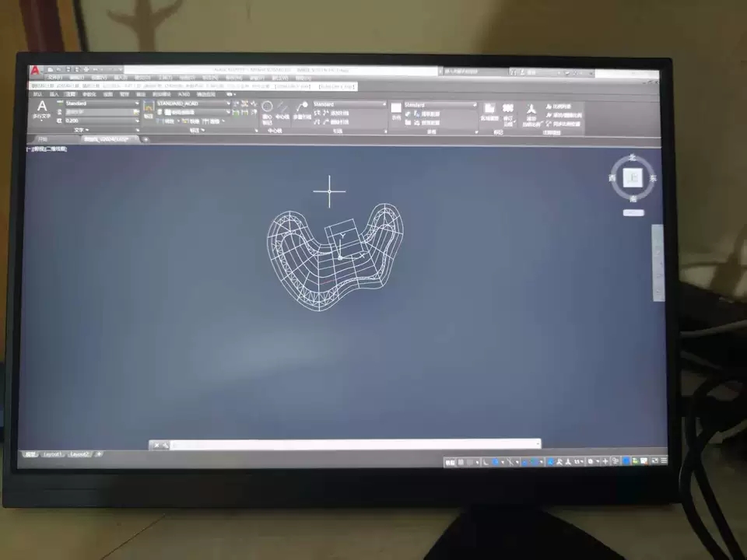The image size is (747, 560).
Task: Open the 文件(F) File menu
Action: tap(55, 78)
